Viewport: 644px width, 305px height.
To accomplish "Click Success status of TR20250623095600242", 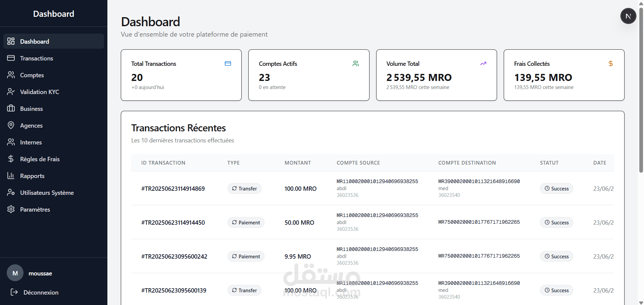I will (556, 256).
